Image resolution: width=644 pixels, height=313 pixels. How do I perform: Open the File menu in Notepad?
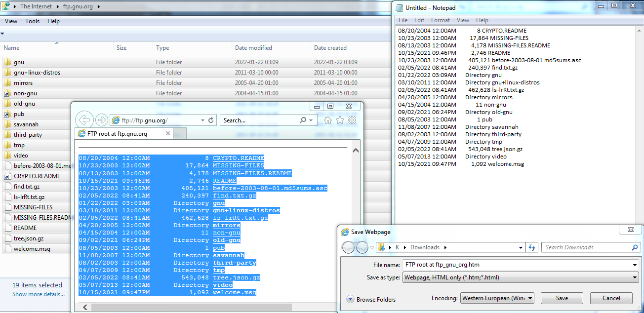point(403,20)
